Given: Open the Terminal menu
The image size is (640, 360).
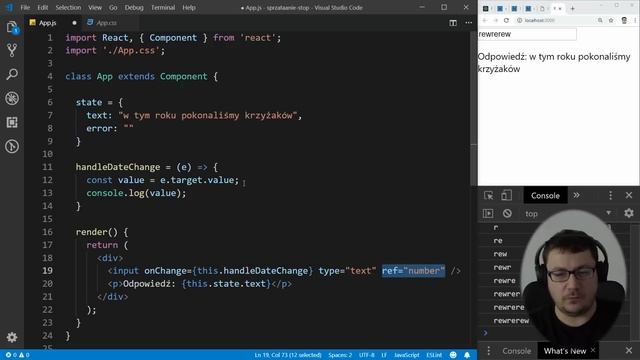Looking at the screenshot, I should 163,7.
